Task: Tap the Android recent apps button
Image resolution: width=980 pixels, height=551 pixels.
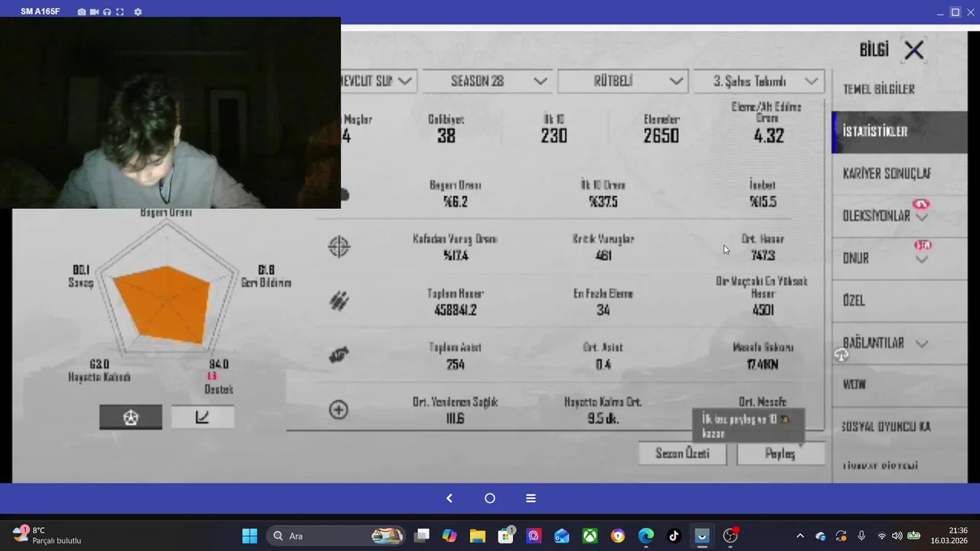Action: click(x=531, y=498)
